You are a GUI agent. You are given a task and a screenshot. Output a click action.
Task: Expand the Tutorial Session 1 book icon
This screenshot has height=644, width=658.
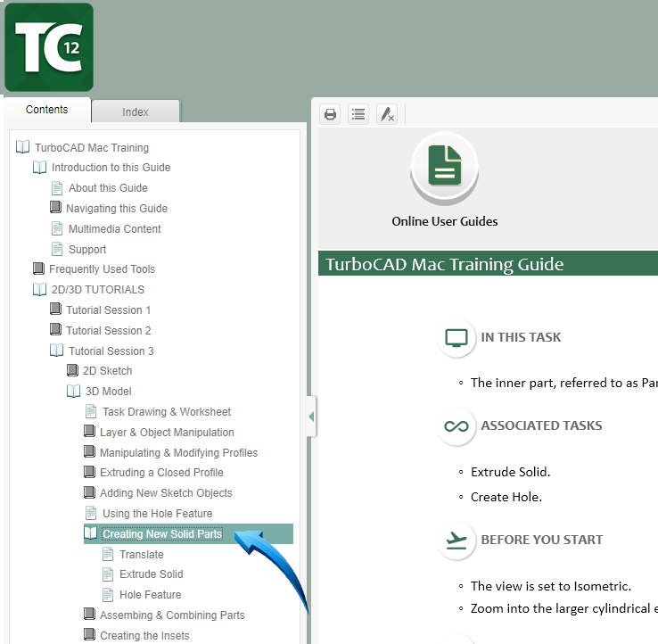55,309
